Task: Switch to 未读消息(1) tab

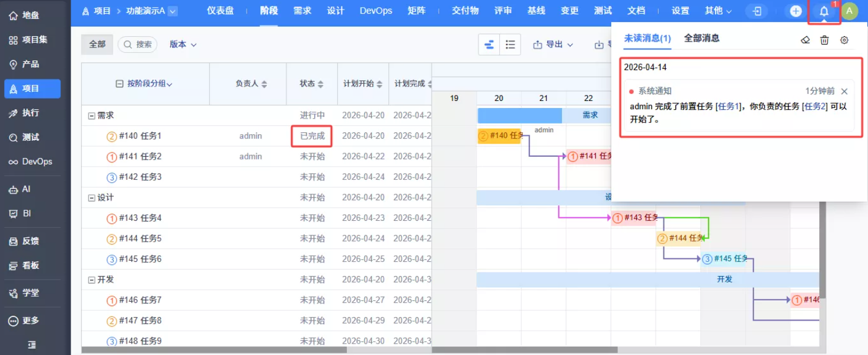Action: tap(647, 38)
